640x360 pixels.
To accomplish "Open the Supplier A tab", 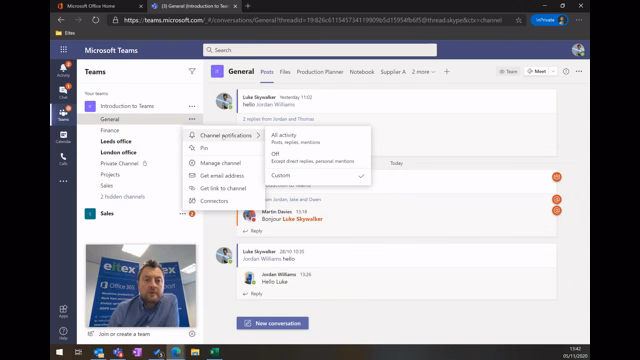I will pyautogui.click(x=393, y=72).
